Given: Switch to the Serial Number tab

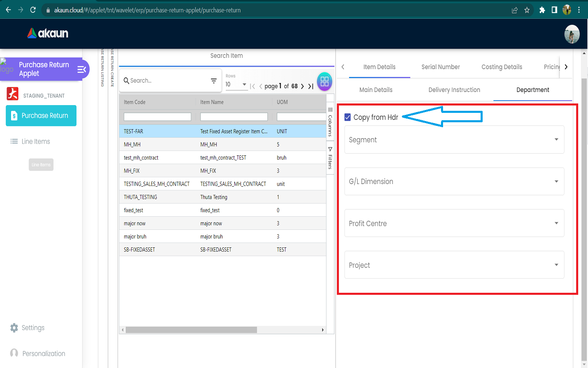Looking at the screenshot, I should tap(440, 67).
